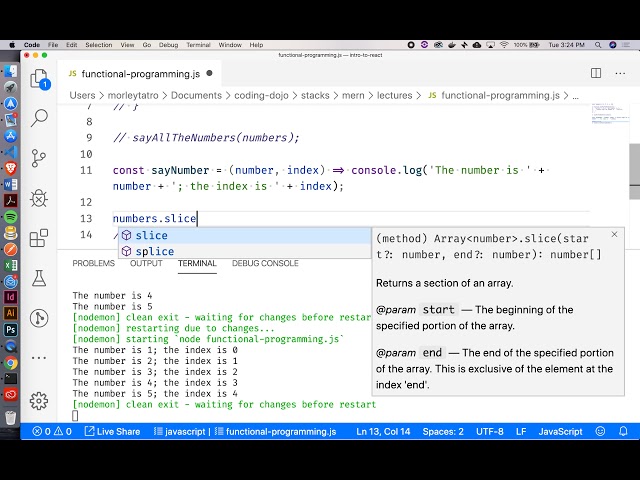Close the slice documentation popup
This screenshot has width=640, height=480.
(x=614, y=234)
